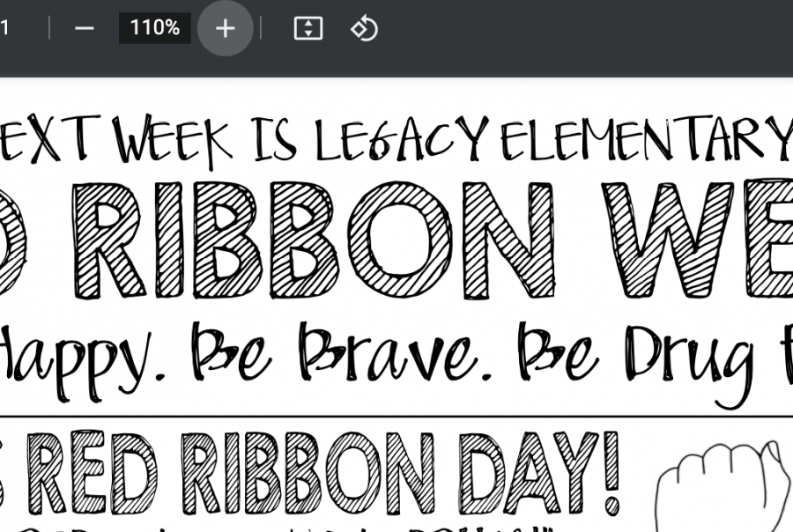Click the page number field in the toolbar
This screenshot has width=793, height=532.
tap(5, 28)
